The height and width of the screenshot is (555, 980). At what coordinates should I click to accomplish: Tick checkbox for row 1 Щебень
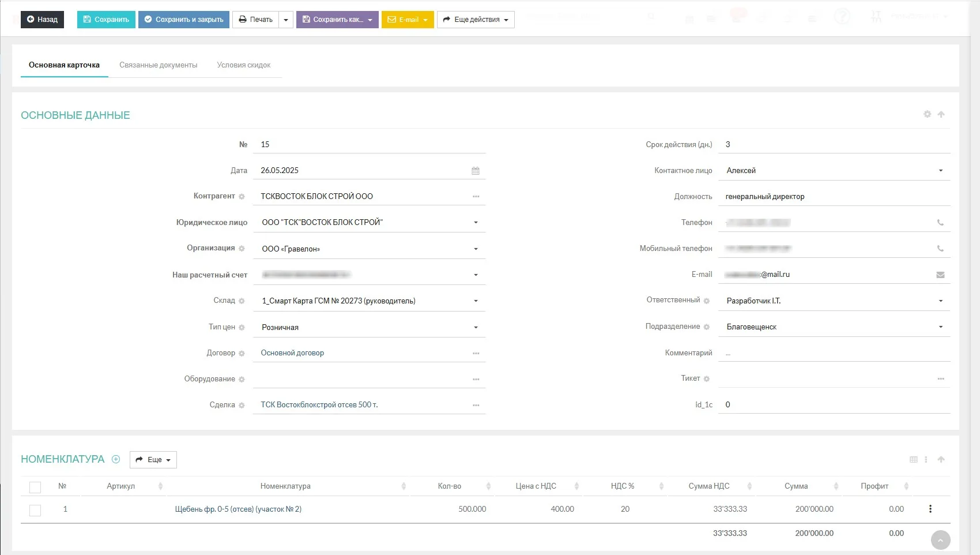point(35,510)
